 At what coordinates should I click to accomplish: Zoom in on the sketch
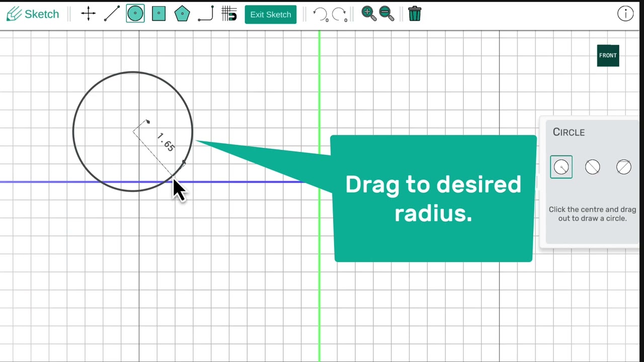click(369, 14)
